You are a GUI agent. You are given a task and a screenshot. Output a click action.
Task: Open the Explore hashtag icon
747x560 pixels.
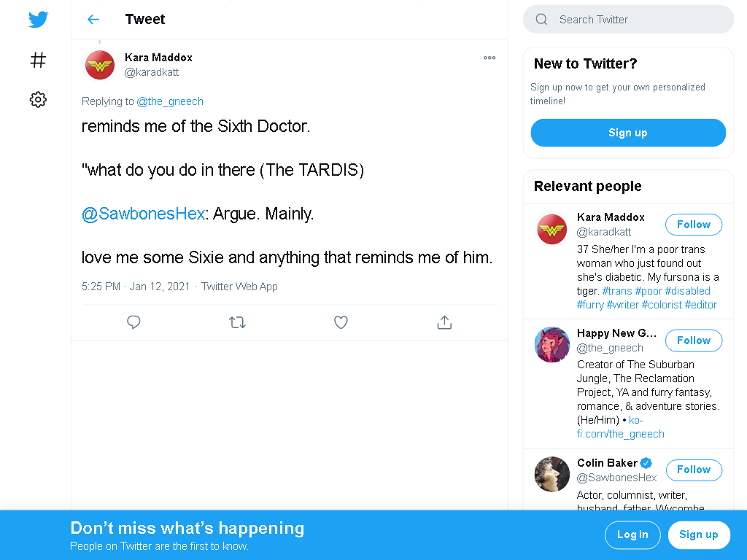38,60
